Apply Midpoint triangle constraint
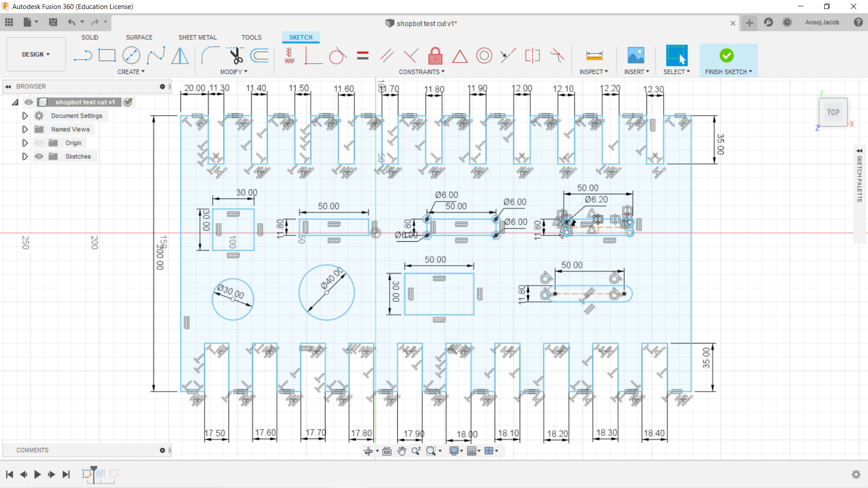 pyautogui.click(x=460, y=56)
